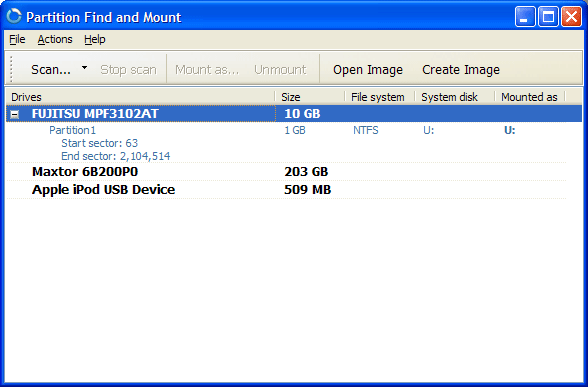Click the 1 GB partition size value
588x387 pixels.
pyautogui.click(x=295, y=130)
